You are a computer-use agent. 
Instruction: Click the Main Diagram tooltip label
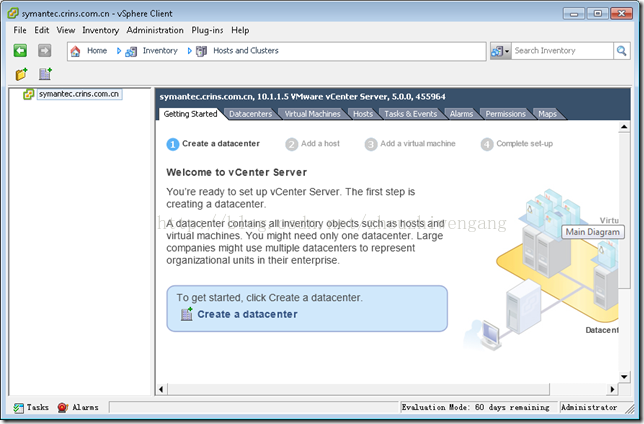click(x=593, y=232)
